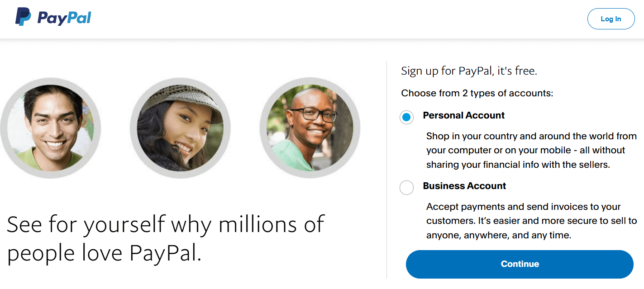Screen dimensions: 644x289
Task: Click 'Choose from 2 types of accounts:' text
Action: click(477, 94)
